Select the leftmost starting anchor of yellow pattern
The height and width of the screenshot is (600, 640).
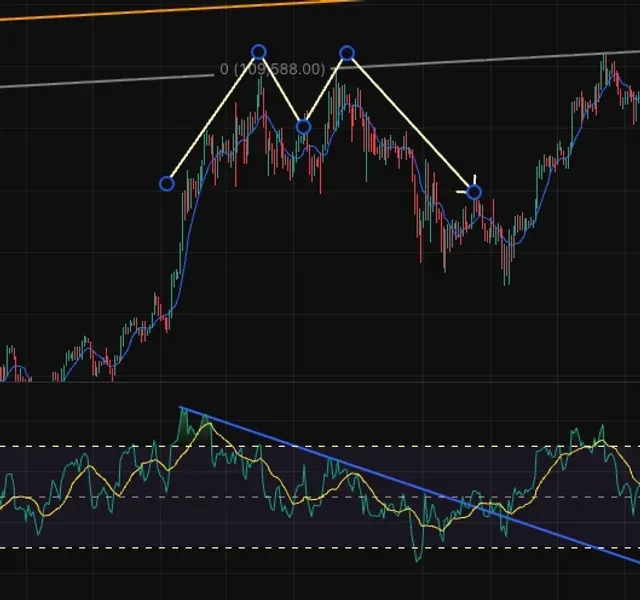(167, 184)
